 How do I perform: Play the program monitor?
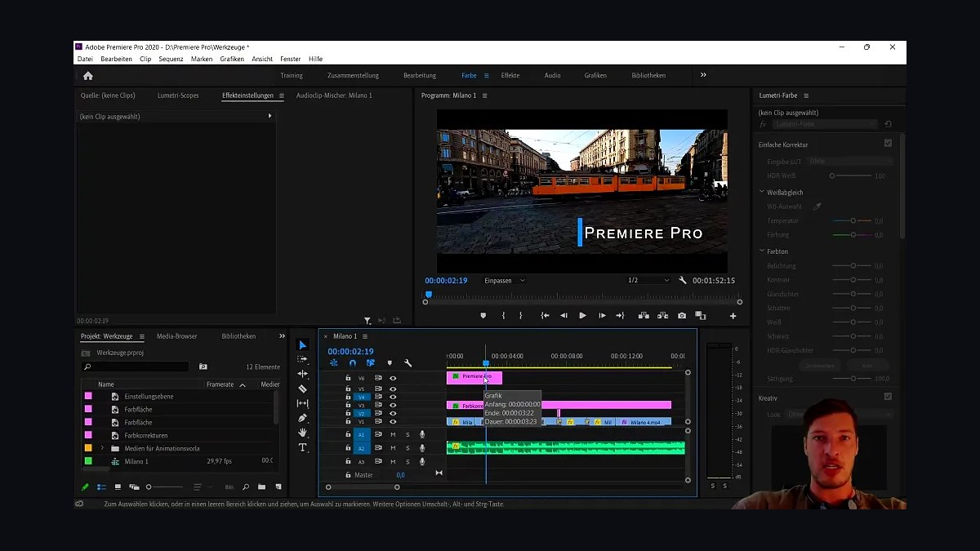[582, 316]
